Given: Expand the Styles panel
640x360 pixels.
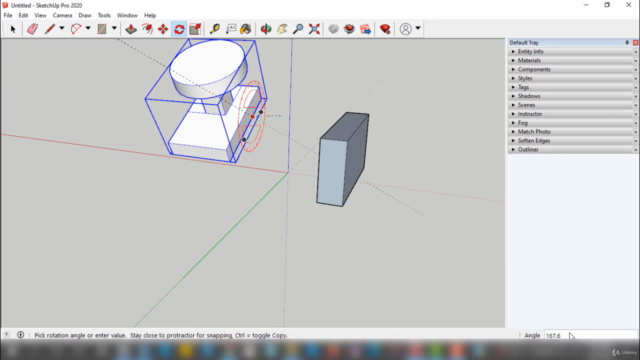Looking at the screenshot, I should pyautogui.click(x=573, y=78).
